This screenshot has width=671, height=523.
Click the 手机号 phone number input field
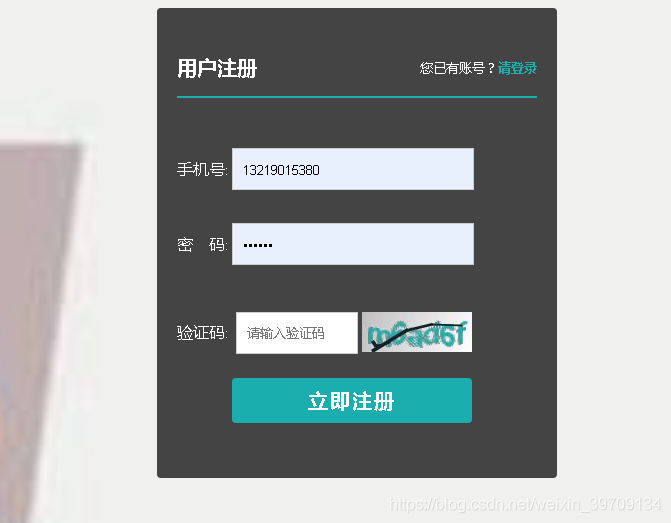pyautogui.click(x=353, y=169)
